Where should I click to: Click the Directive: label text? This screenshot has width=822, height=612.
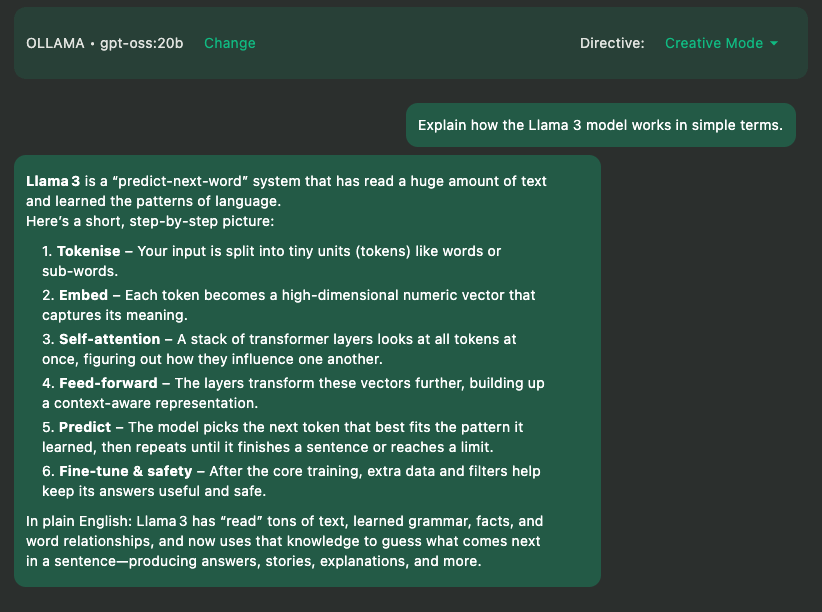[x=612, y=43]
